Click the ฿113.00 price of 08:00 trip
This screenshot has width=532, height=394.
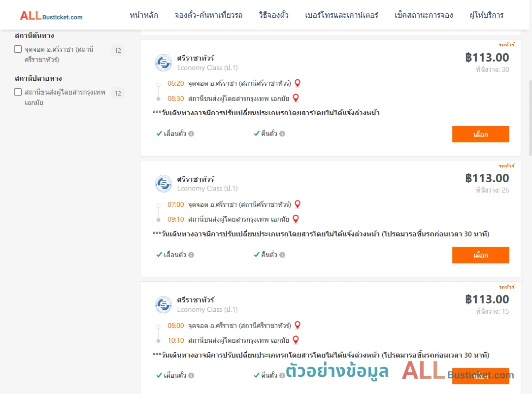pyautogui.click(x=487, y=299)
